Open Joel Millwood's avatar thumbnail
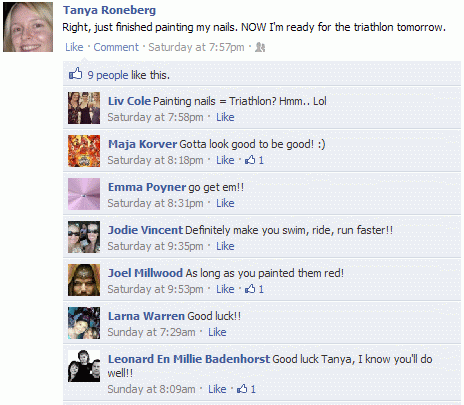 [84, 280]
